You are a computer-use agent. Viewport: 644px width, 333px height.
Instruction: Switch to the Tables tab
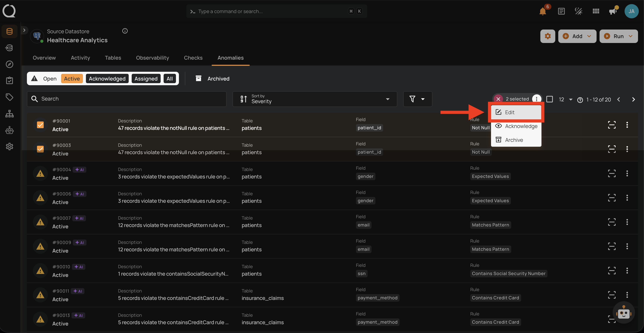[x=113, y=58]
